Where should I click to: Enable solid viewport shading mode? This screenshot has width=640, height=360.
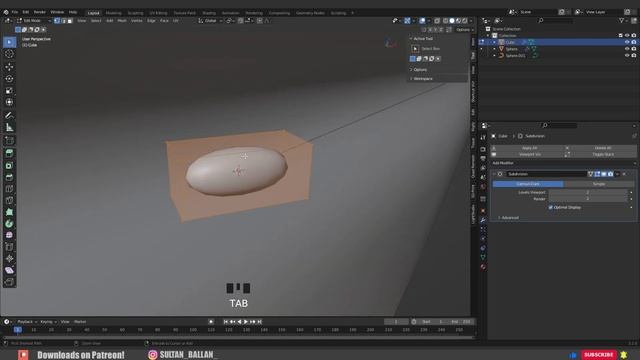452,20
